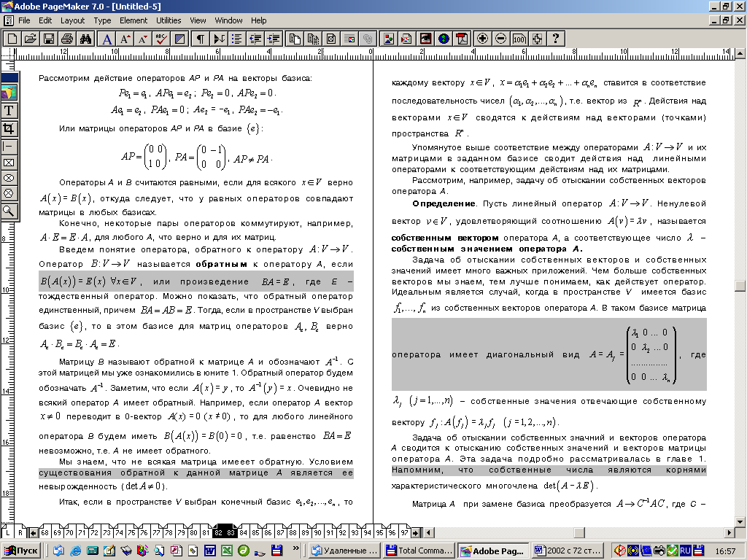747x560 pixels.
Task: Switch to Total Commander taskbar button
Action: click(419, 551)
